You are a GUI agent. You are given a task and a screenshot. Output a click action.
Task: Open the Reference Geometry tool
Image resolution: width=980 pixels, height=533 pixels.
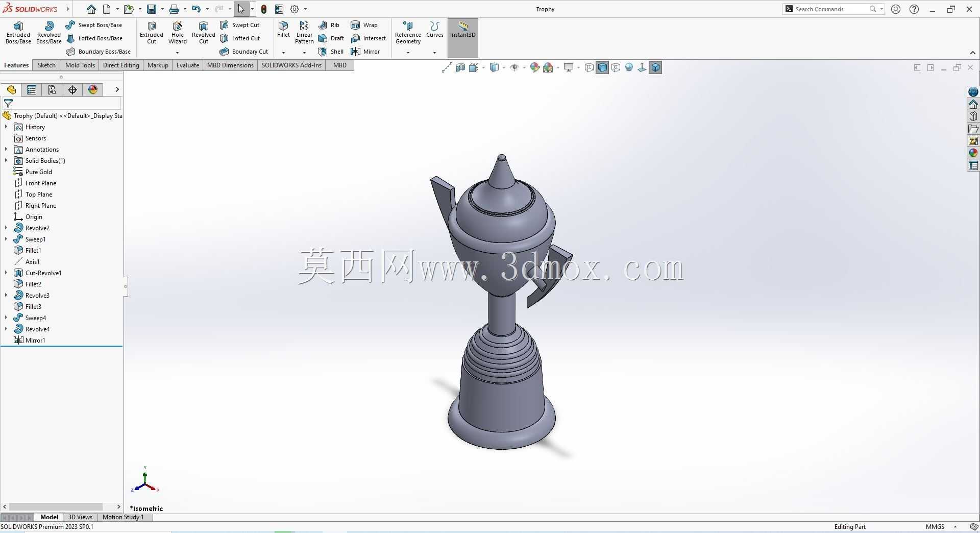[x=408, y=33]
